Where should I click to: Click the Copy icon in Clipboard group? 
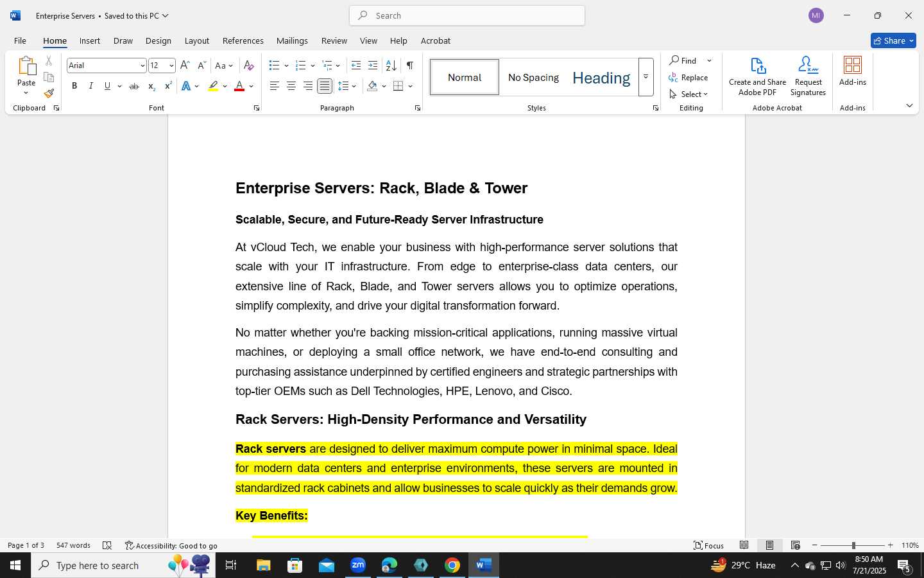(49, 78)
